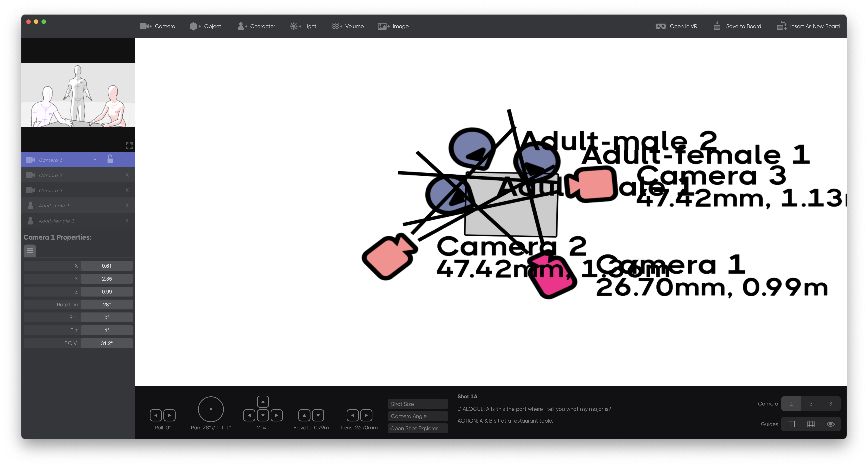Add a Light to the scene
The image size is (868, 467).
[x=303, y=26]
